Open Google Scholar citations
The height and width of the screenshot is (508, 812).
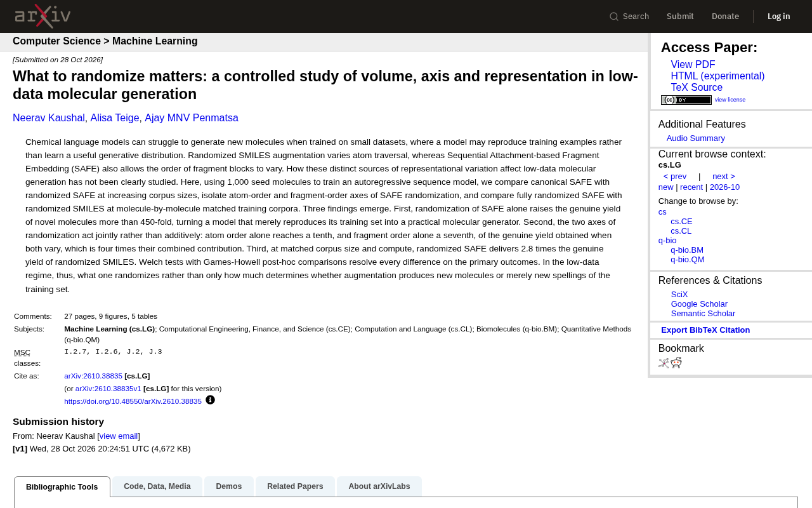click(699, 304)
